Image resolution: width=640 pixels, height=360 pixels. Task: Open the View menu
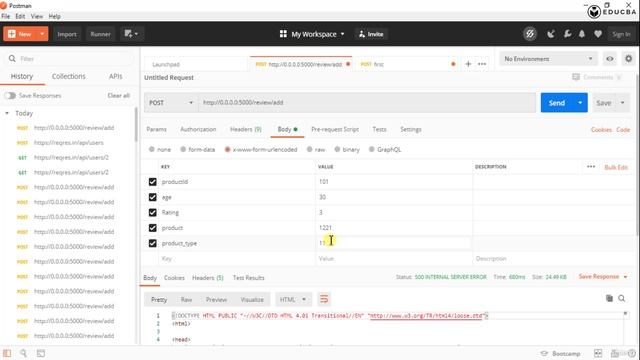point(37,16)
